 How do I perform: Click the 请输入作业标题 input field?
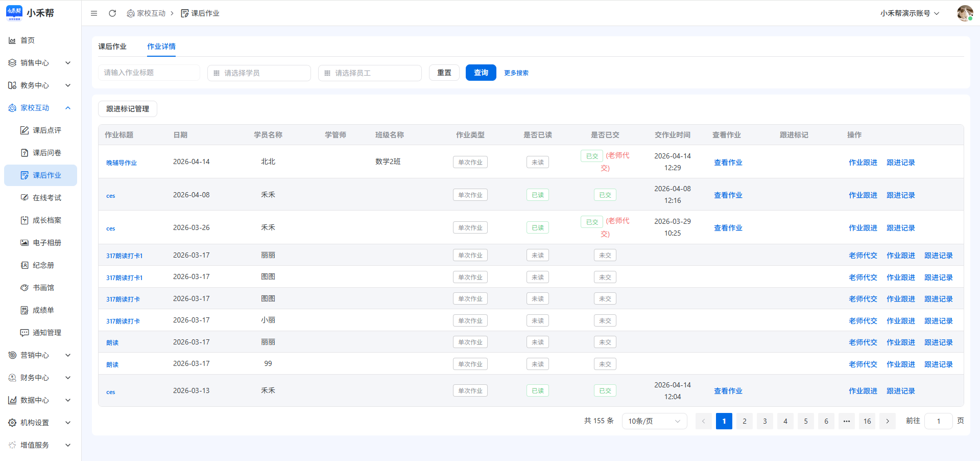(x=149, y=73)
